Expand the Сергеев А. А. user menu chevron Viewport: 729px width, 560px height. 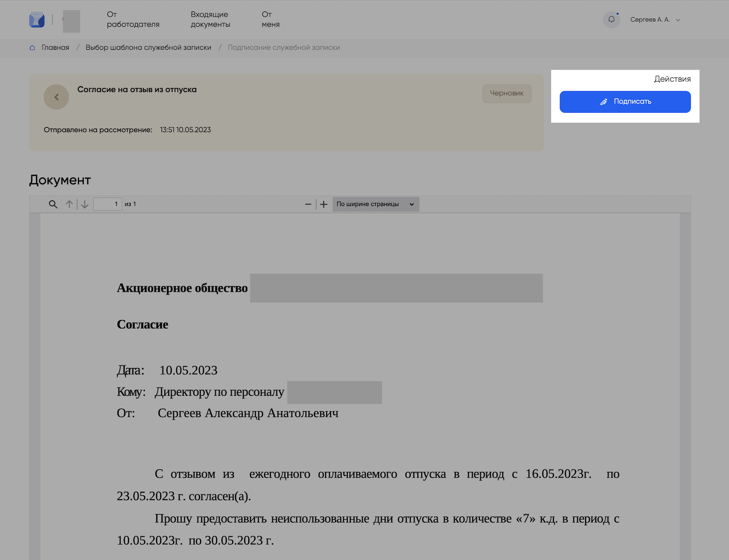click(x=678, y=20)
